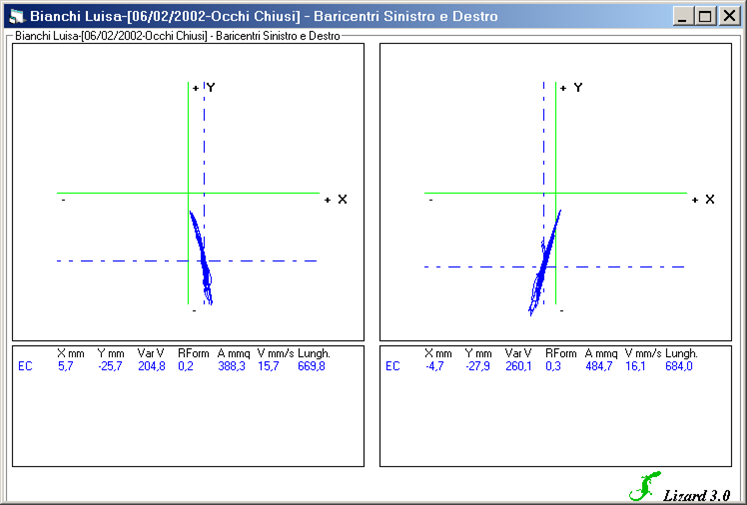Click the application icon in the title bar
Viewport: 747px width, 505px height.
(15, 16)
